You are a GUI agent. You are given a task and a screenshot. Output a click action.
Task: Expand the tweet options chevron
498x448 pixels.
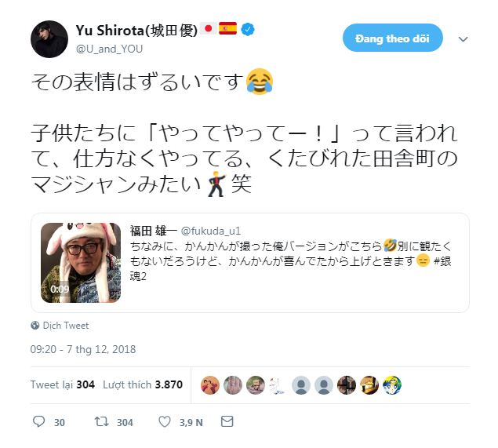463,39
